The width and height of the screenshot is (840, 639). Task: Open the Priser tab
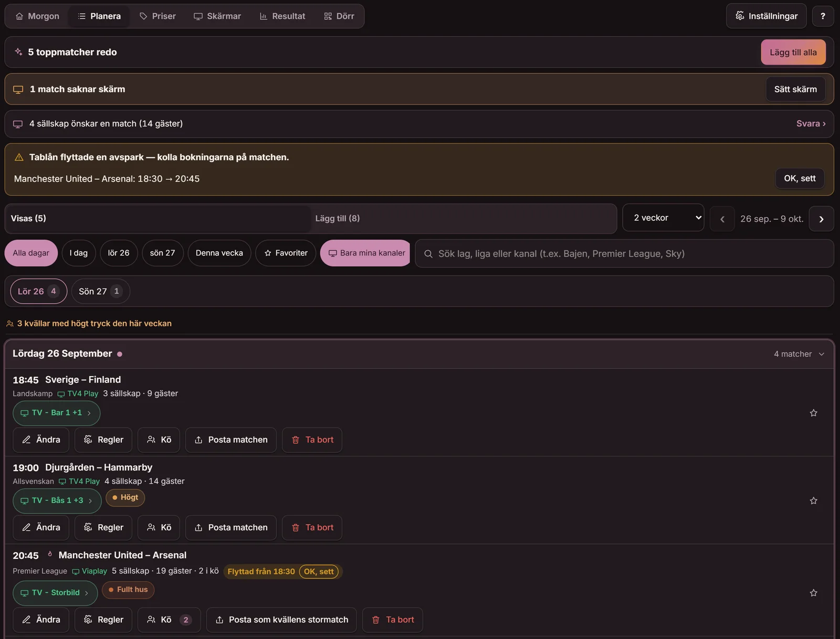[157, 16]
